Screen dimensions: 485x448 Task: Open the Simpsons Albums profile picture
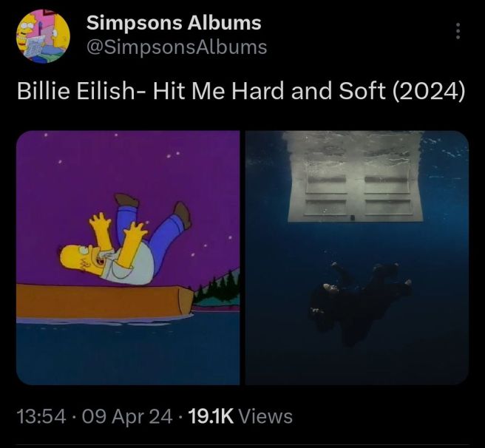[43, 36]
